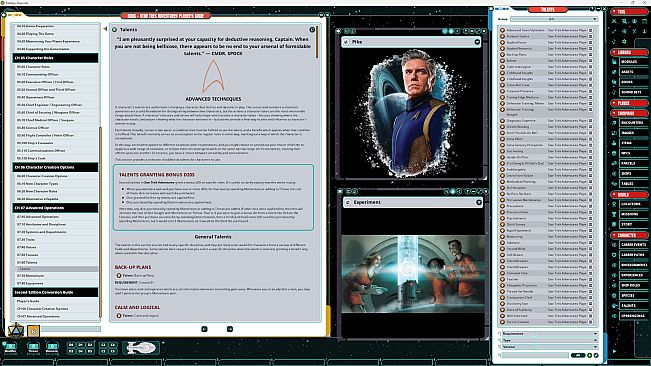Viewport: 651px width, 366px height.
Task: Click the Pike portrait image
Action: click(411, 113)
